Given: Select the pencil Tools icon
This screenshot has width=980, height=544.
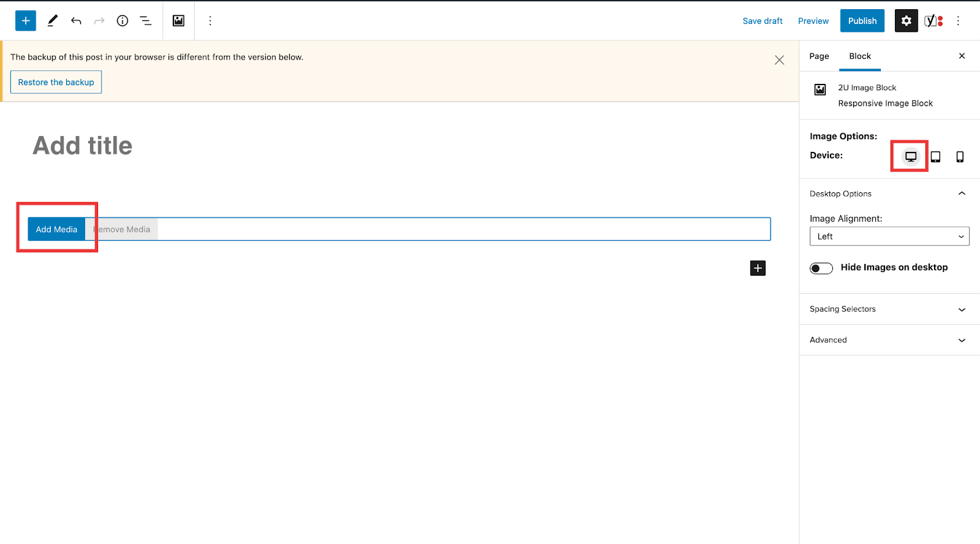Looking at the screenshot, I should pyautogui.click(x=53, y=21).
